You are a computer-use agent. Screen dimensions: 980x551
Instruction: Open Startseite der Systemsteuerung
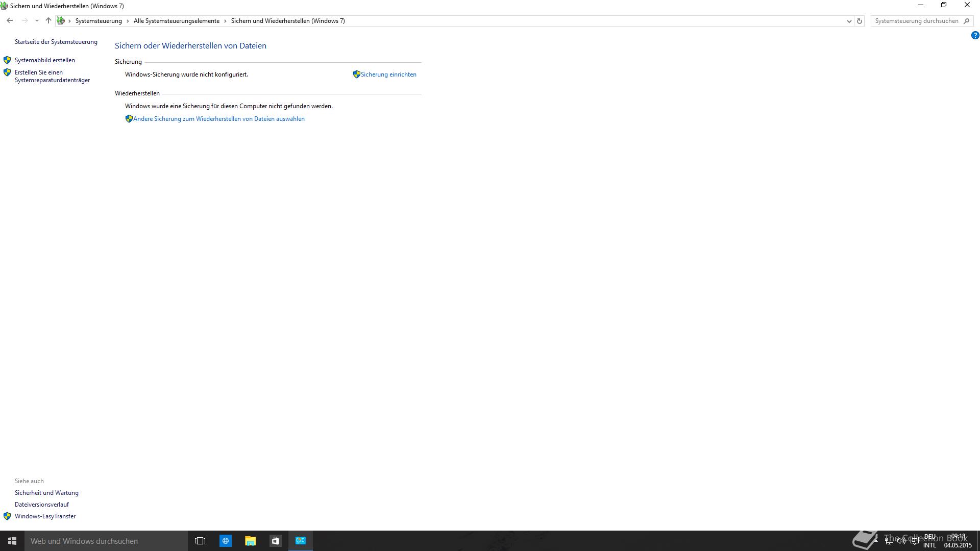(56, 42)
